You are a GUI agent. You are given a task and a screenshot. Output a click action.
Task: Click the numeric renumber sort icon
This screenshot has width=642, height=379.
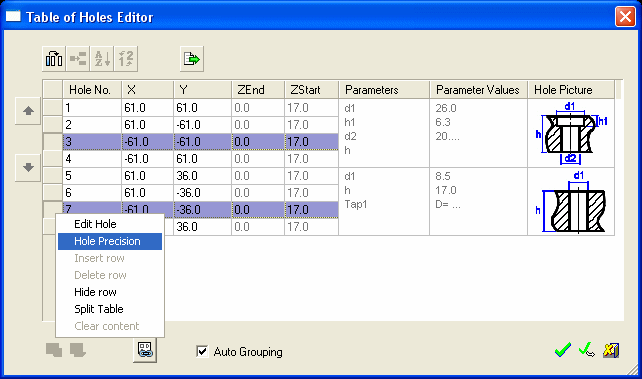[126, 59]
